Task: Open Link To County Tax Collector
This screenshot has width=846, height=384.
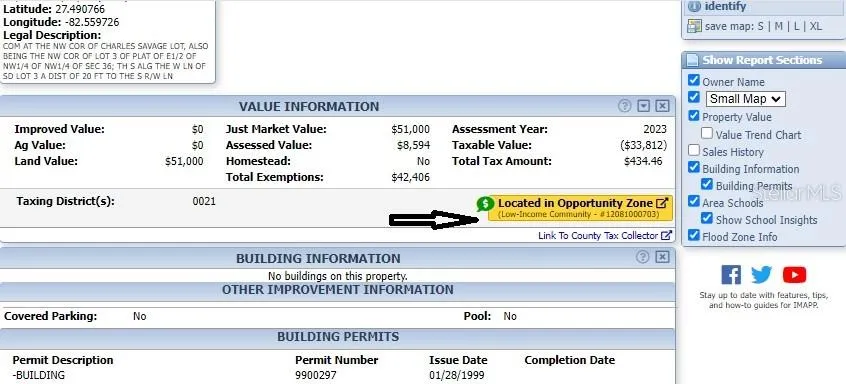Action: click(598, 236)
